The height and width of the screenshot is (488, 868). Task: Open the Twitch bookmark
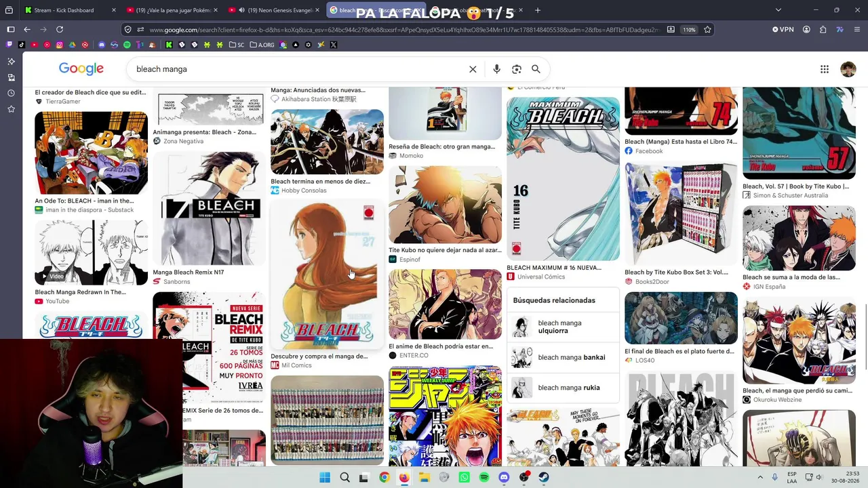pos(9,45)
